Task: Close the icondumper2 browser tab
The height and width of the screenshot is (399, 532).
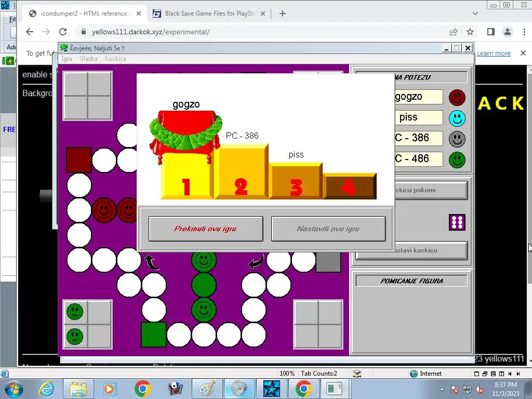Action: pos(139,14)
